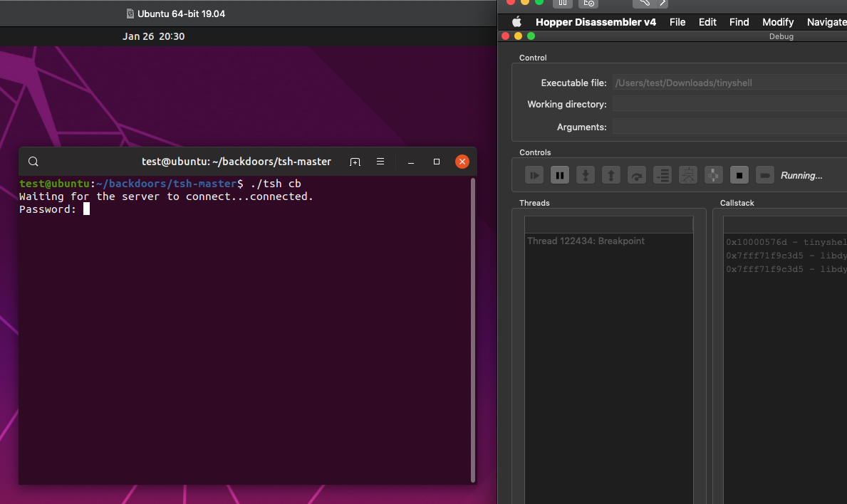847x504 pixels.
Task: Click the Jan 26 20:30 clock in Ubuntu
Action: click(153, 36)
